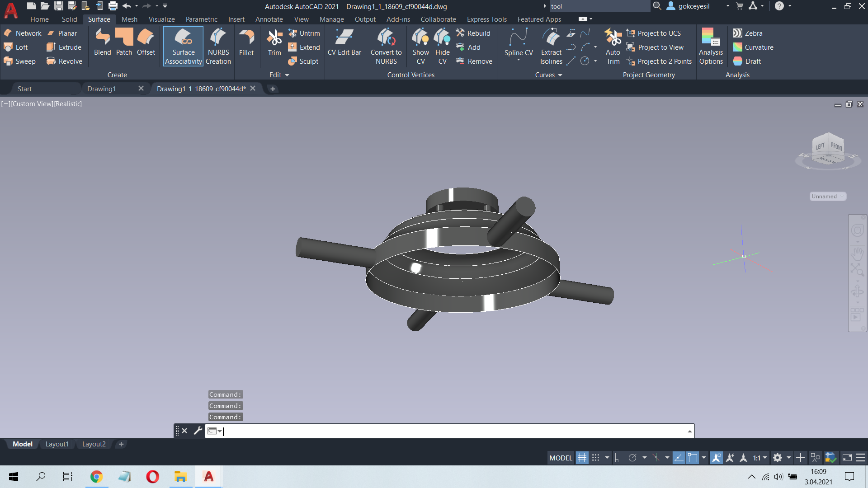This screenshot has height=488, width=868.
Task: Select the Blend surface tool
Action: point(102,42)
